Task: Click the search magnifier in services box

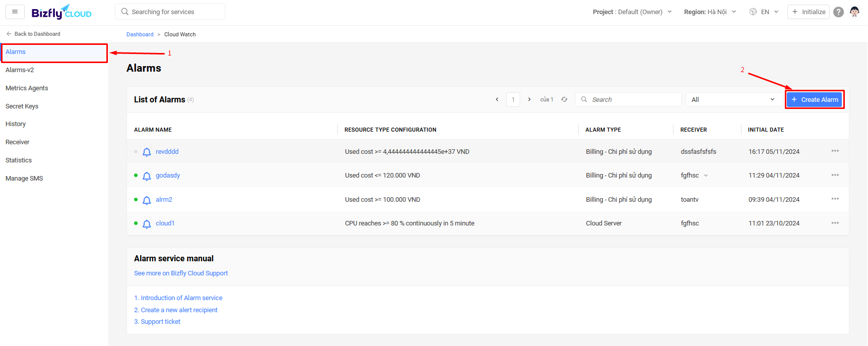Action: (x=125, y=12)
